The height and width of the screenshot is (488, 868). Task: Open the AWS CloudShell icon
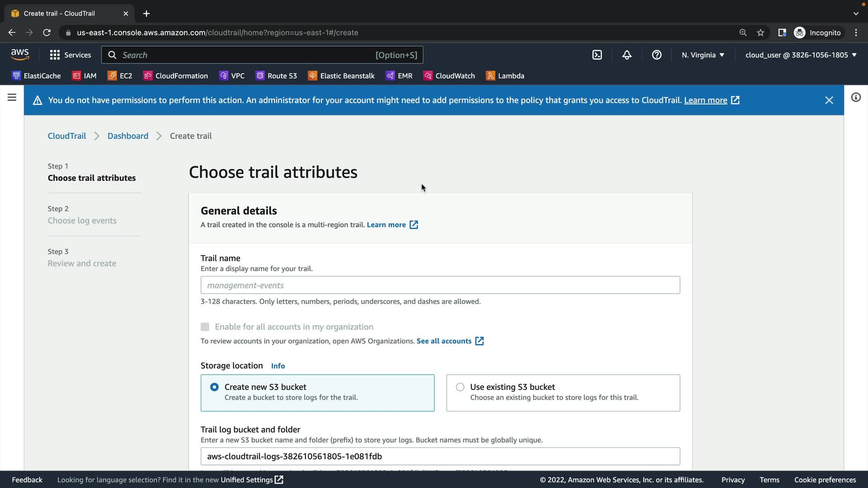[x=597, y=55]
